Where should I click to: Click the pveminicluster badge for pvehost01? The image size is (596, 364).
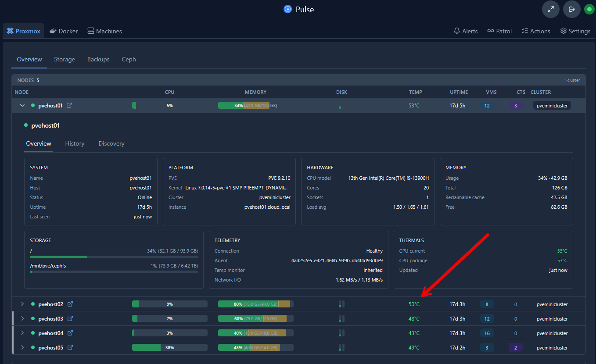point(552,105)
